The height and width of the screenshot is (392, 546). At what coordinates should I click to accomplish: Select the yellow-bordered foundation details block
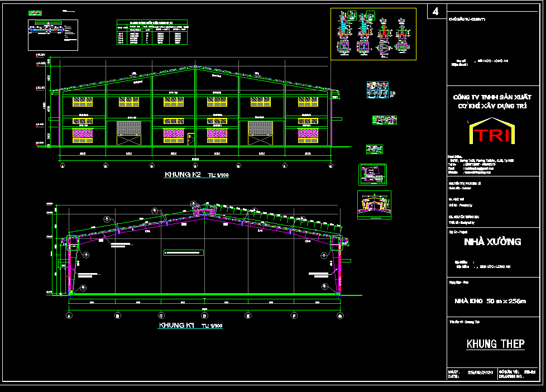click(x=373, y=34)
